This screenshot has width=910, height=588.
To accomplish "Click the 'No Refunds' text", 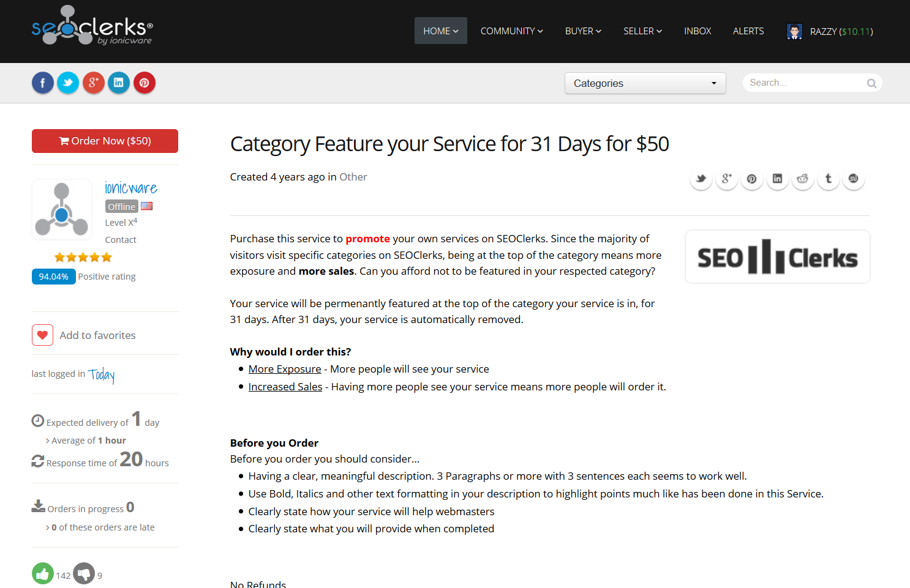I will coord(258,584).
